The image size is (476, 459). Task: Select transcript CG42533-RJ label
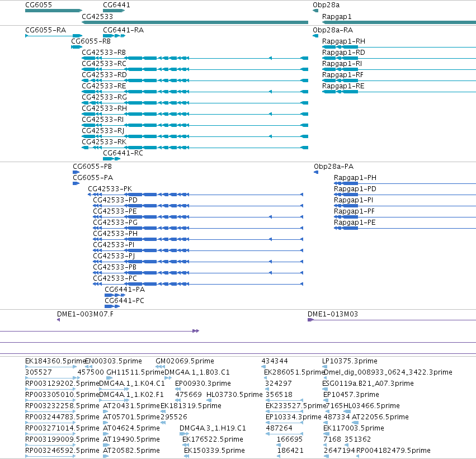point(103,131)
